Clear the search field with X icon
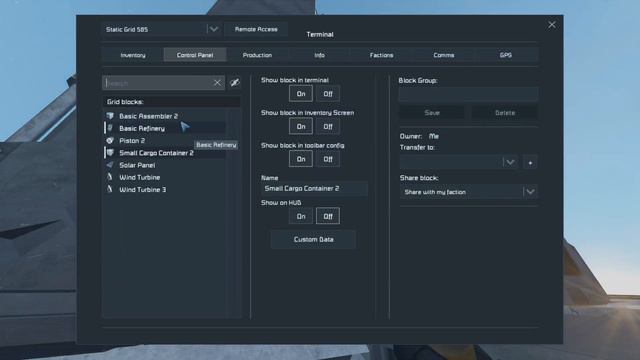Screen dimensions: 640x360 [217, 83]
